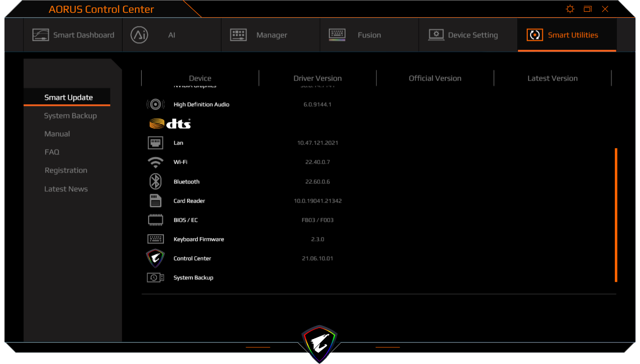This screenshot has height=364, width=640.
Task: Click the Smart Dashboard monitor icon
Action: (41, 35)
